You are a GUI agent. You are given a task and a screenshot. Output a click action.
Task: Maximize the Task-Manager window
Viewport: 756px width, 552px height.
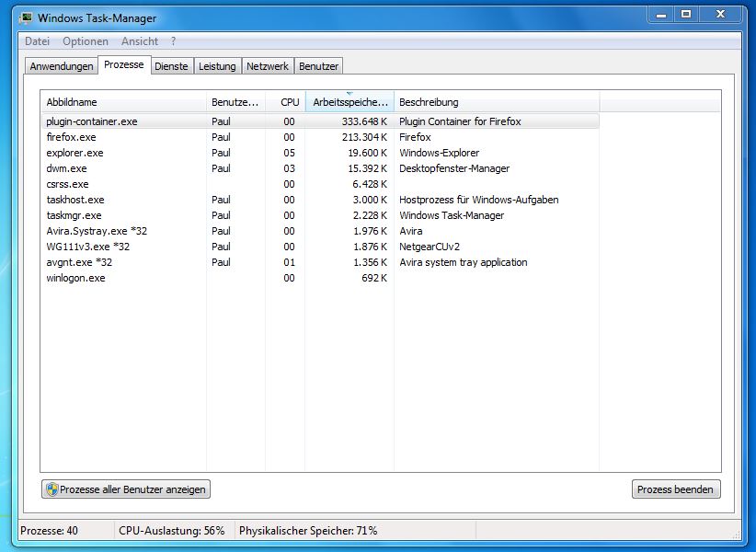(x=686, y=15)
